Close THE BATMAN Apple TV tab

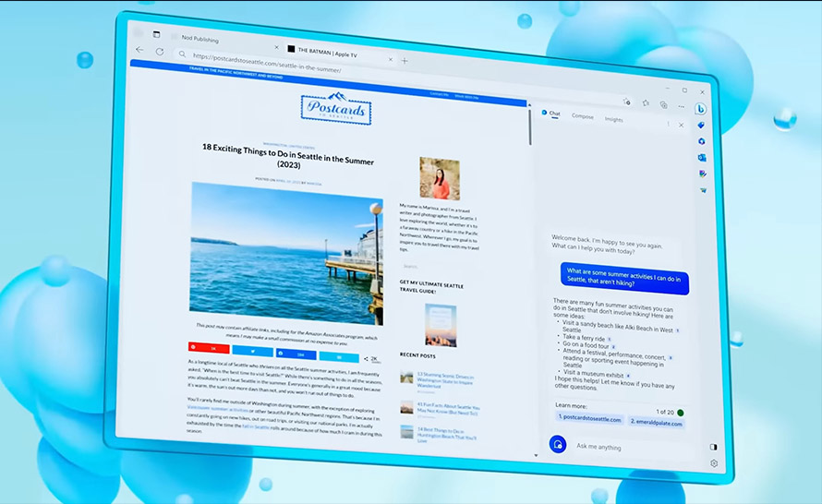pyautogui.click(x=390, y=59)
